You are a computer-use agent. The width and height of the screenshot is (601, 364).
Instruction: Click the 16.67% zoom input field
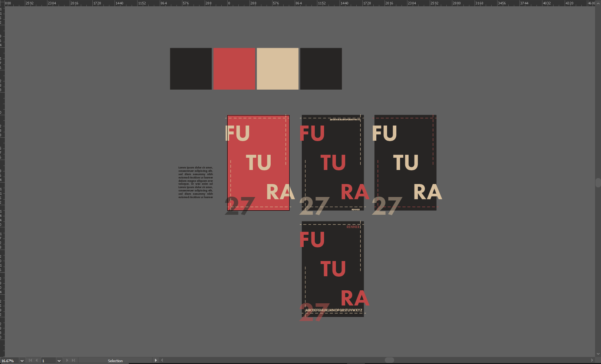click(10, 361)
